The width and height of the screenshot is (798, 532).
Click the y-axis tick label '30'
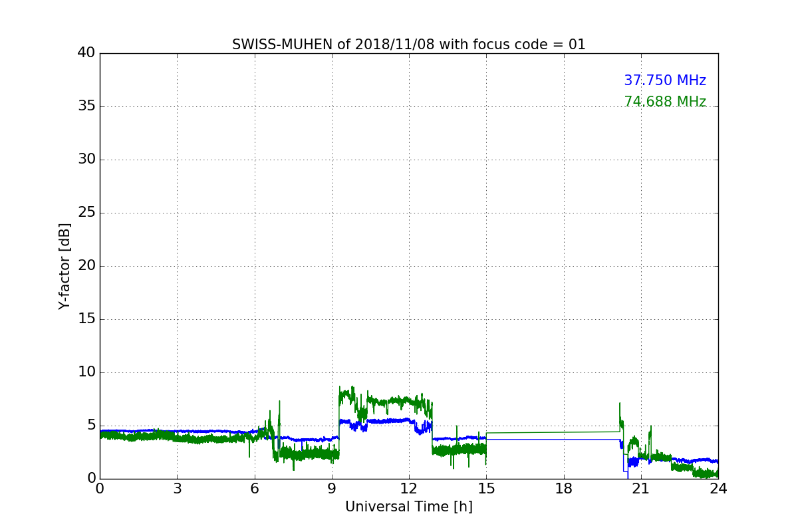(x=86, y=160)
